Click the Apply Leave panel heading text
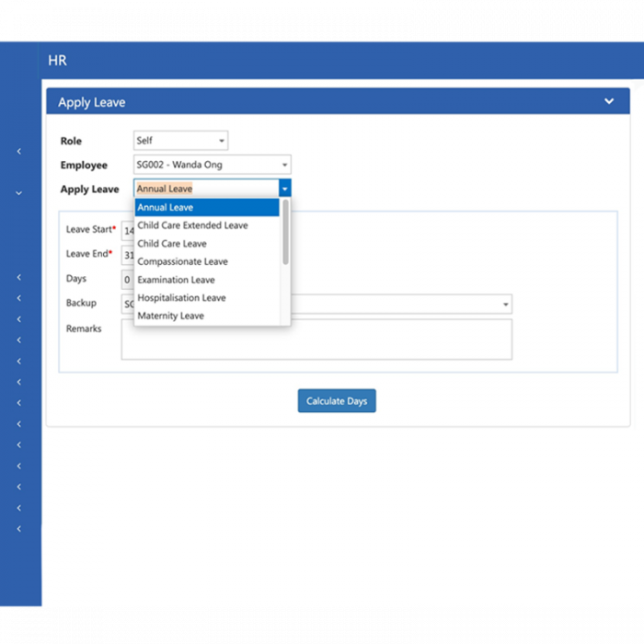The height and width of the screenshot is (644, 644). pyautogui.click(x=92, y=102)
